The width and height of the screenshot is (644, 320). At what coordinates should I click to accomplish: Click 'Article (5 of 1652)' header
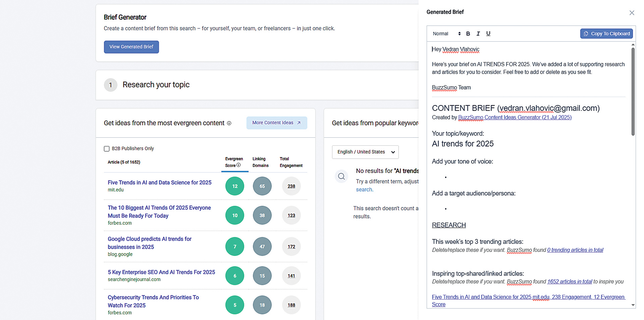pyautogui.click(x=124, y=162)
